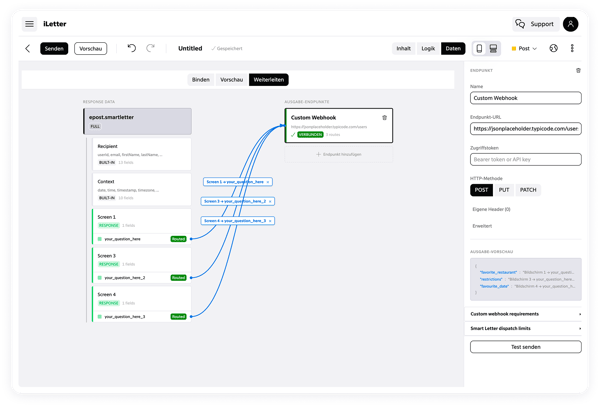Viewport: 600px width, 407px height.
Task: Click the redo arrow icon
Action: [150, 48]
